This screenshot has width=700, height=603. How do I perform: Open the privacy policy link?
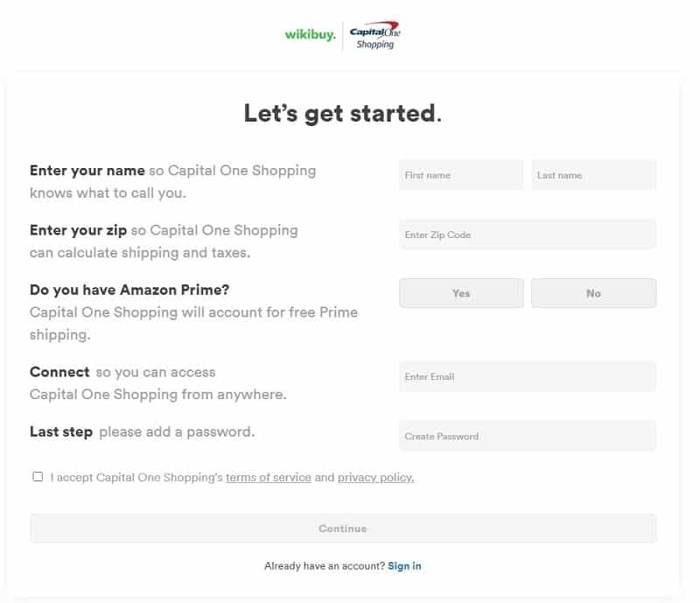376,478
